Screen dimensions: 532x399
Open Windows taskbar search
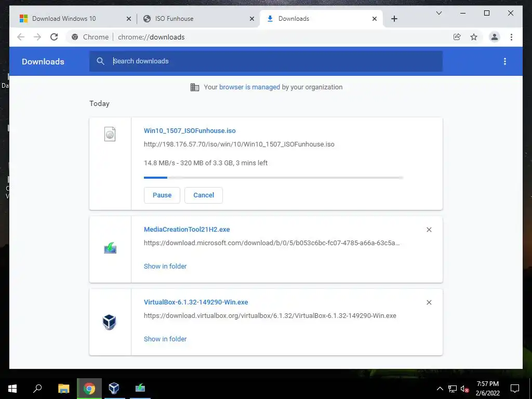point(37,389)
